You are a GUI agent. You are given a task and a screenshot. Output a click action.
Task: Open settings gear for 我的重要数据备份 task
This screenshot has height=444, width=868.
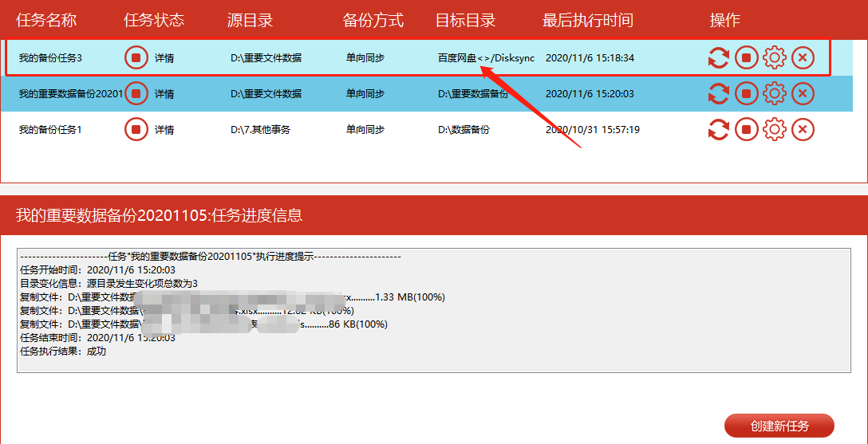[x=775, y=94]
